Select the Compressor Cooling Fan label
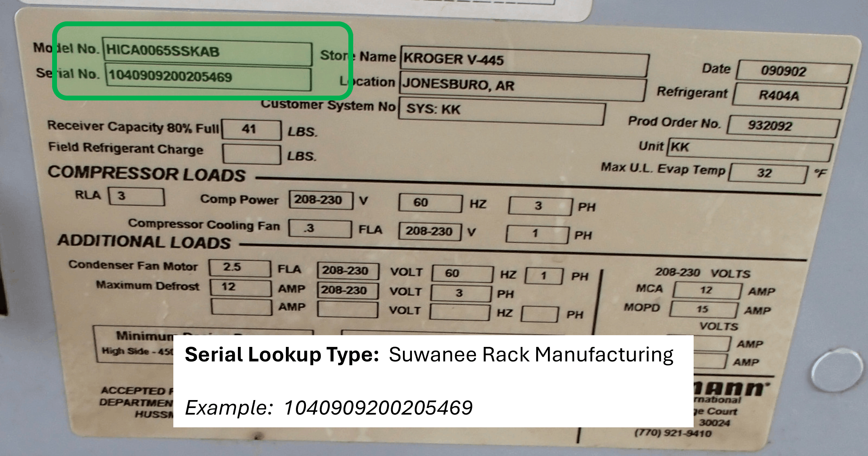The width and height of the screenshot is (868, 456). [x=204, y=225]
